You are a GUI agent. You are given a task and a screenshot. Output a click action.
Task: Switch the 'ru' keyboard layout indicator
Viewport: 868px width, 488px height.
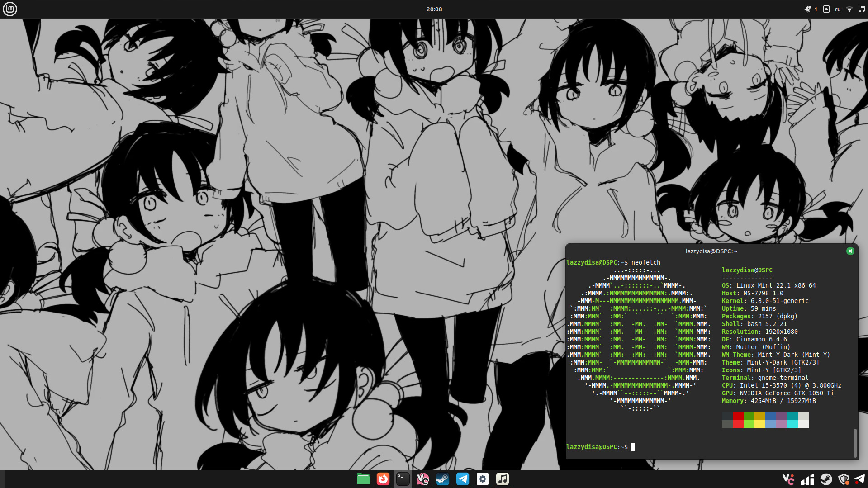point(838,9)
